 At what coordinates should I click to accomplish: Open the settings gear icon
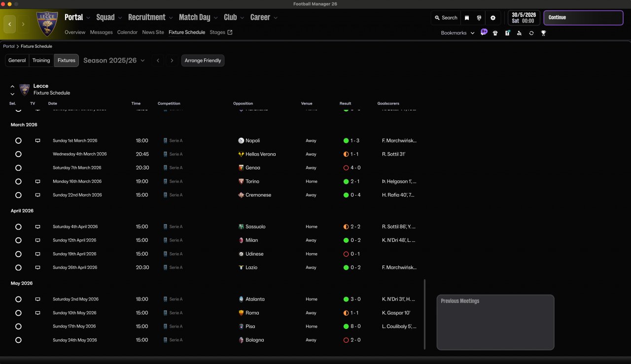[x=493, y=18]
